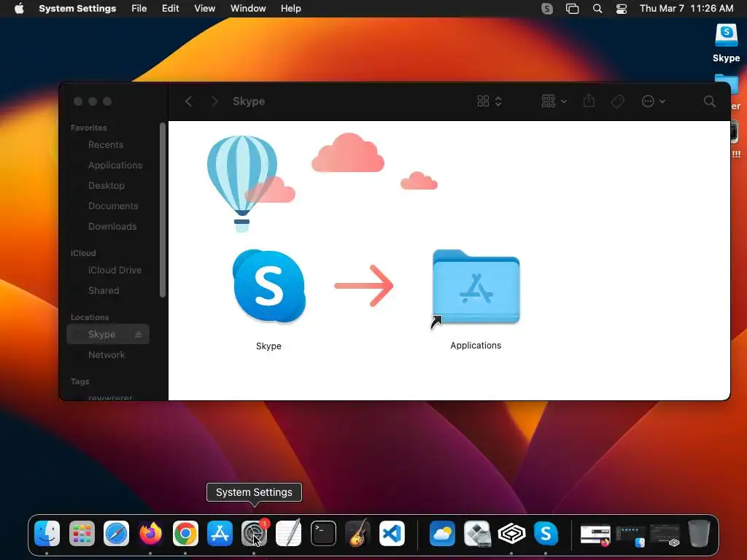The width and height of the screenshot is (747, 560).
Task: Open the Help menu
Action: 290,9
